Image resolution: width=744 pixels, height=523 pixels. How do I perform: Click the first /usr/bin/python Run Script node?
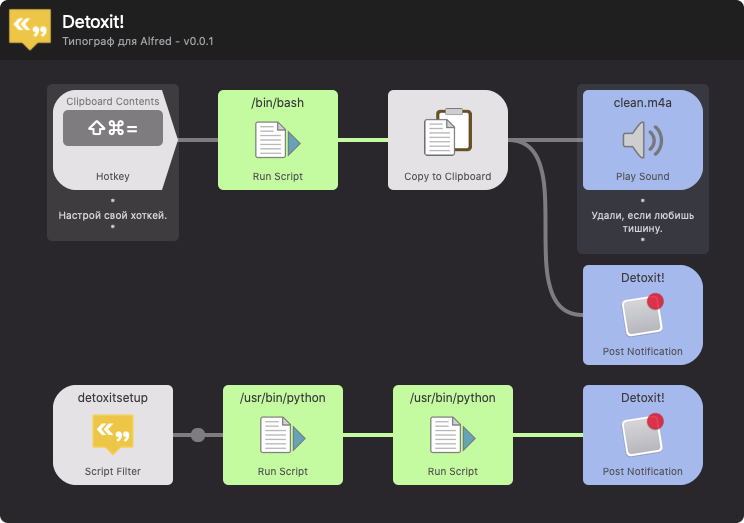tap(283, 435)
